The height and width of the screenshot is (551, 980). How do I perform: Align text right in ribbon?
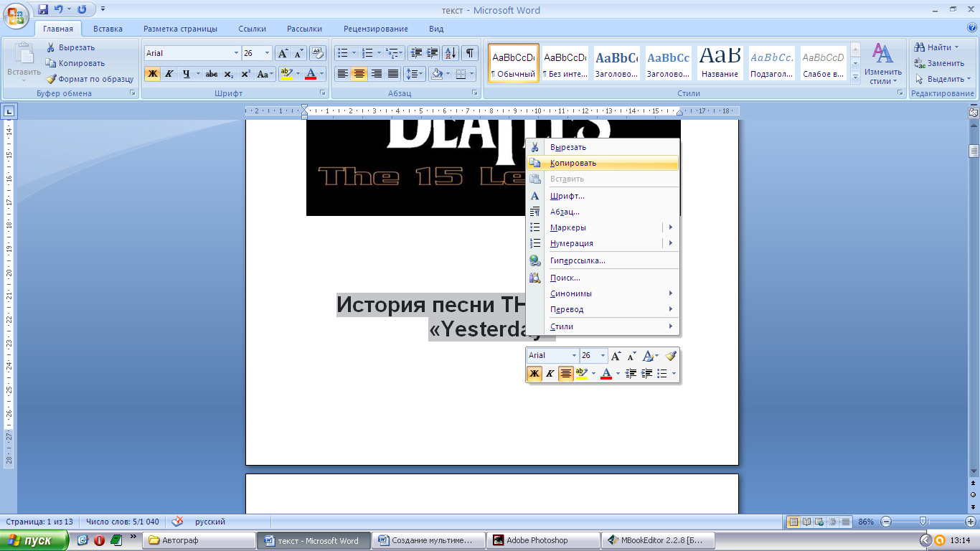[x=376, y=74]
